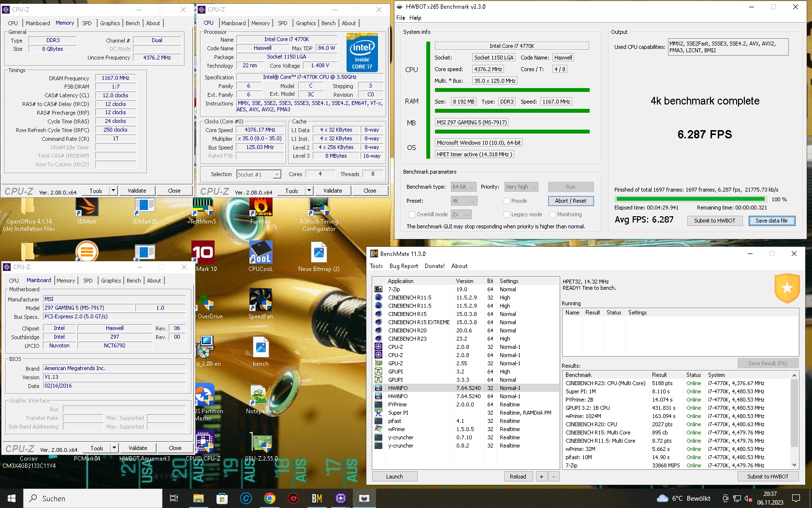The image size is (812, 508).
Task: Click the CINEBENCH R23 application icon
Action: click(378, 339)
